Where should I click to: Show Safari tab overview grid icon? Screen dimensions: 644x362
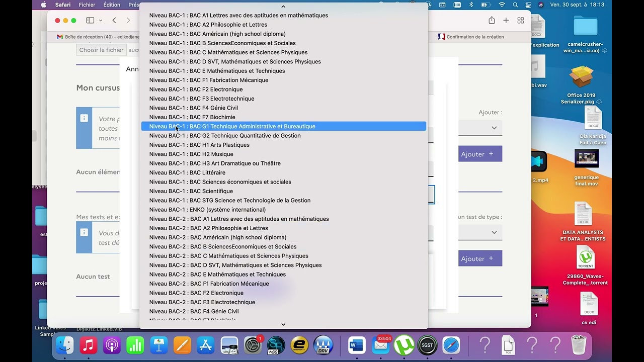[x=521, y=20]
